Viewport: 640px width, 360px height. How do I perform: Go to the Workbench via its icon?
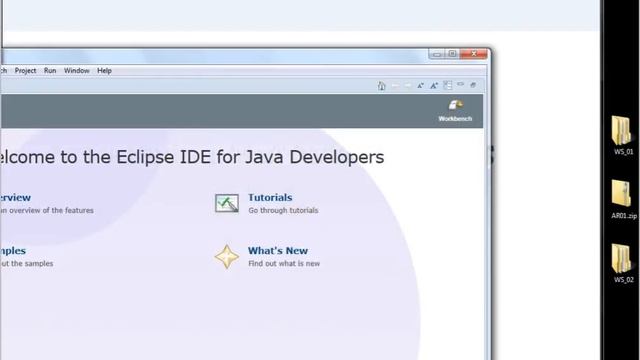[x=456, y=105]
